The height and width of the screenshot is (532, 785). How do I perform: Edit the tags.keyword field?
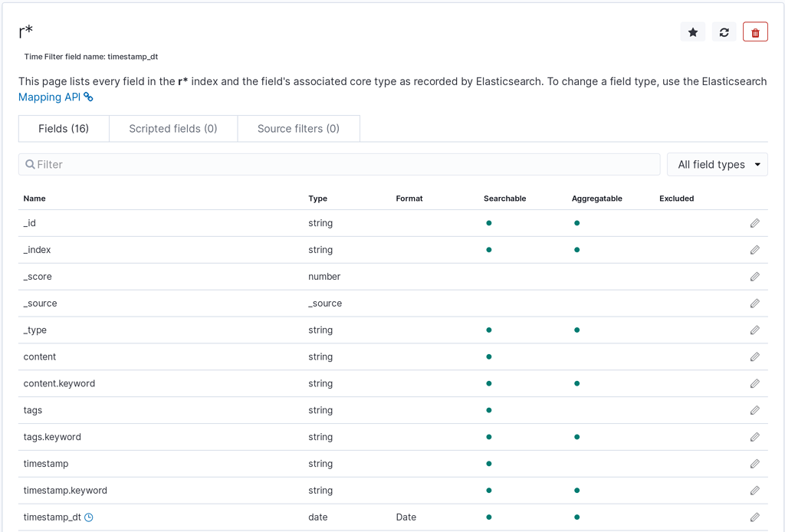click(x=754, y=437)
